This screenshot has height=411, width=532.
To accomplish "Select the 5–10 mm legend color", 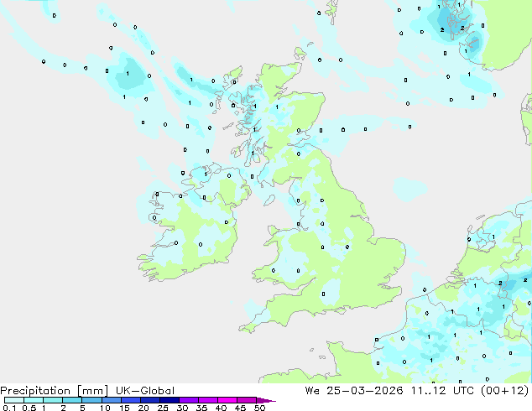I will (91, 400).
